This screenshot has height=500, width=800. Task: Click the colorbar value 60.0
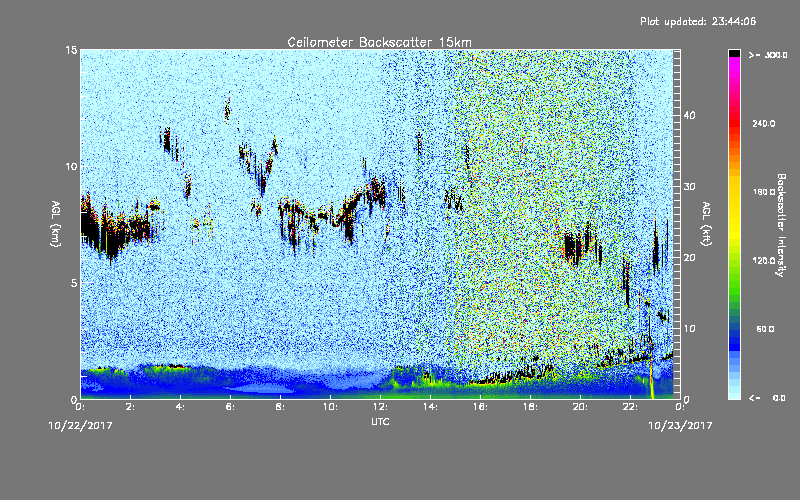[x=766, y=330]
